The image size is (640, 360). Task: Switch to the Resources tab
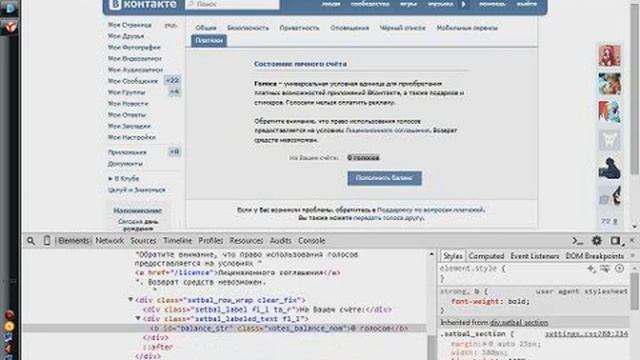(x=246, y=241)
